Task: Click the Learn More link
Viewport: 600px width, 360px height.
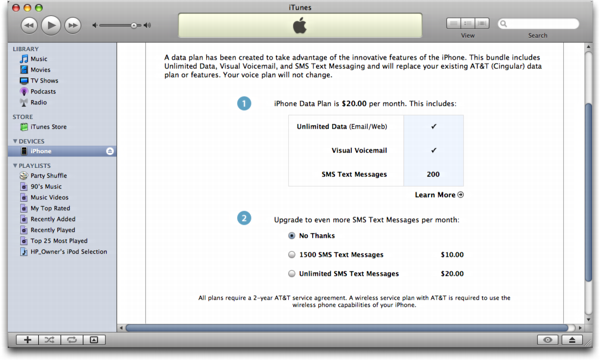Action: coord(439,195)
